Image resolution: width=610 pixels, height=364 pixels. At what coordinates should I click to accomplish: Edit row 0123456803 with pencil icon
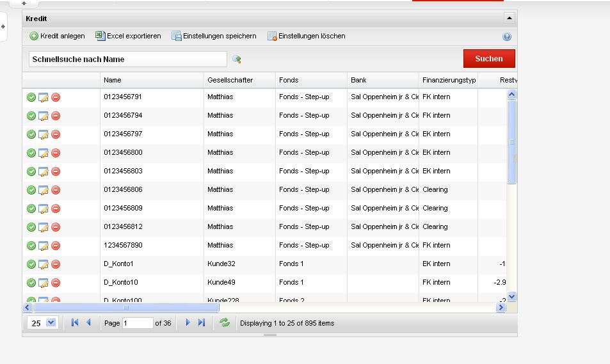point(43,171)
